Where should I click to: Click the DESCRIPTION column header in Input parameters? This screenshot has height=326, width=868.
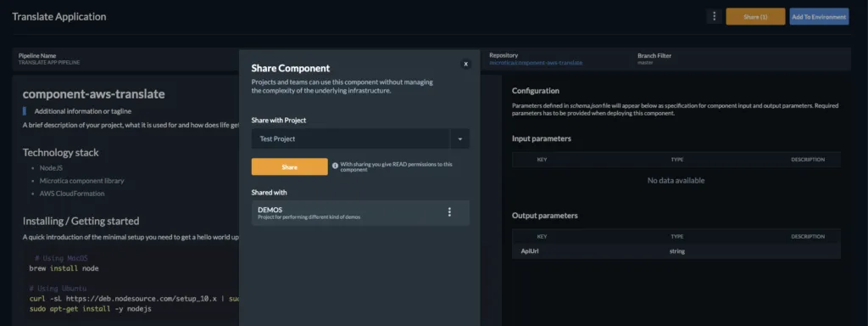coord(808,160)
